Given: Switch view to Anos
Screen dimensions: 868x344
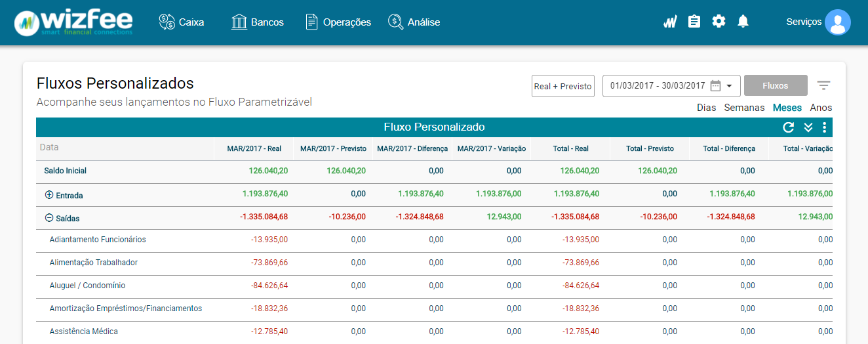Looking at the screenshot, I should (x=821, y=108).
